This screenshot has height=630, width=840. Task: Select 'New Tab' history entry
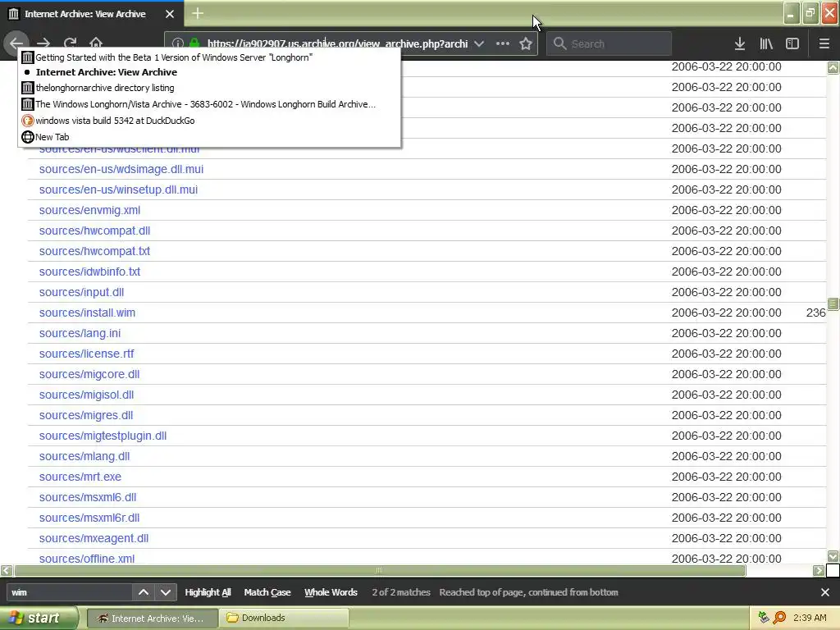209,137
